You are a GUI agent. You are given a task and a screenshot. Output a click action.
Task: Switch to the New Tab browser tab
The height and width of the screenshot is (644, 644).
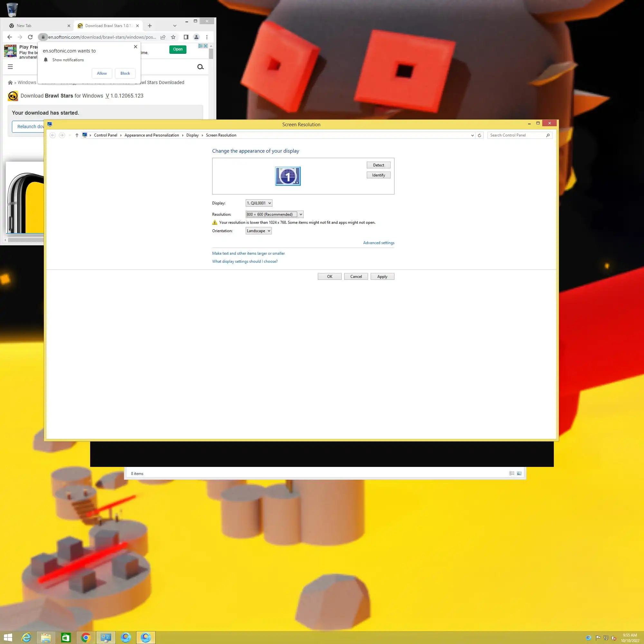tap(37, 26)
